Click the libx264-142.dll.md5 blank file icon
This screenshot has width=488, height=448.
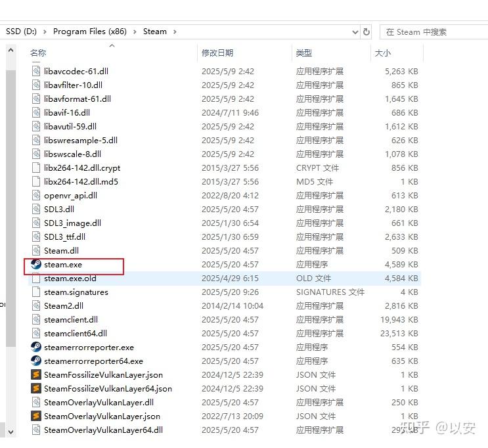tap(36, 181)
